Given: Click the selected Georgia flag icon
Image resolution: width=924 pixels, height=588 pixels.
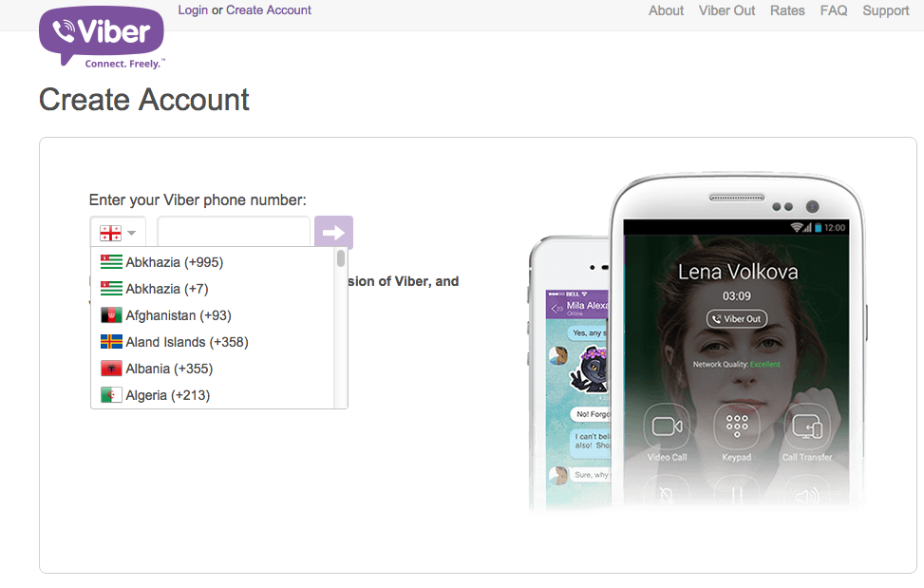Looking at the screenshot, I should pyautogui.click(x=110, y=233).
